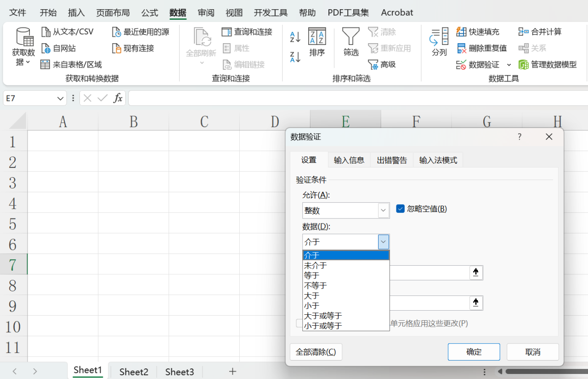Expand the Name Box dropdown
Image resolution: width=588 pixels, height=379 pixels.
click(61, 98)
